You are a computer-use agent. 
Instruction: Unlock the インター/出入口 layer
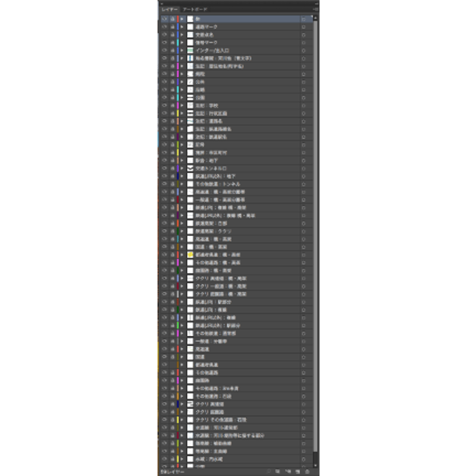coord(172,50)
